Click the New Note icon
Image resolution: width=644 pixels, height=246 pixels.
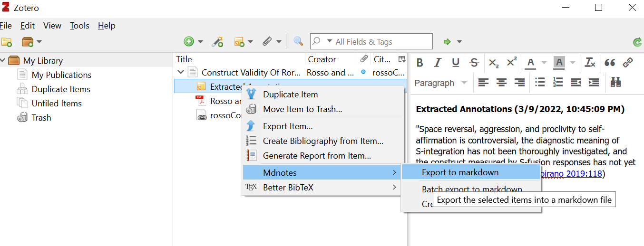pos(239,42)
